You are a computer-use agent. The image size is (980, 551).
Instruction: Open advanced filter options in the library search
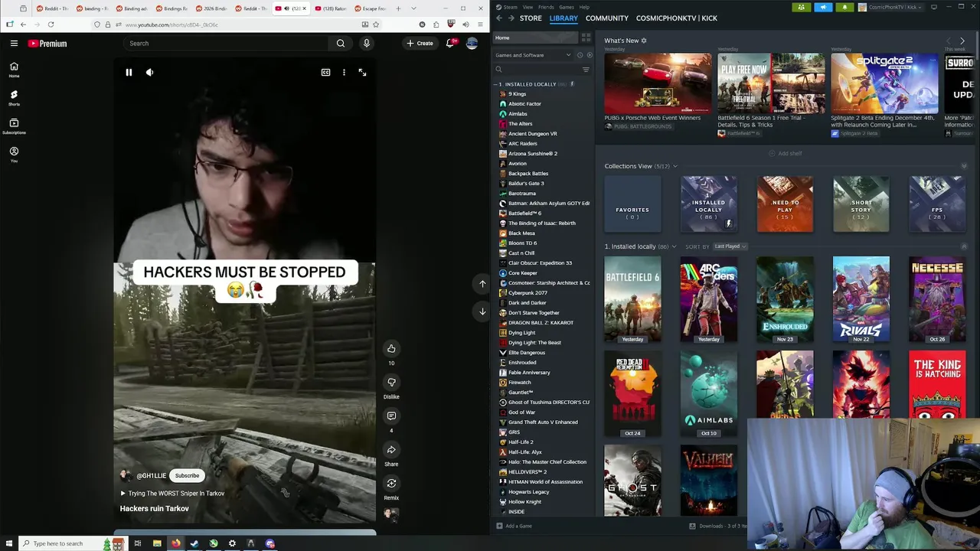pos(586,70)
